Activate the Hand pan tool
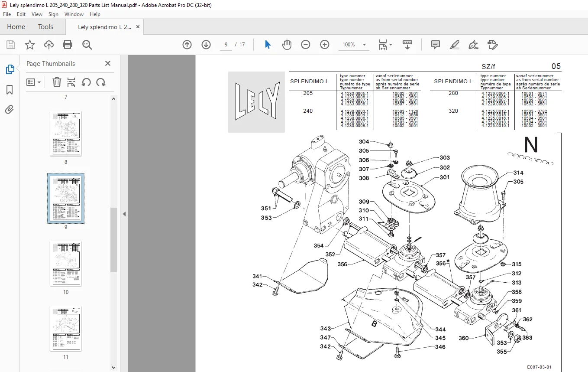This screenshot has width=588, height=372. [x=287, y=45]
